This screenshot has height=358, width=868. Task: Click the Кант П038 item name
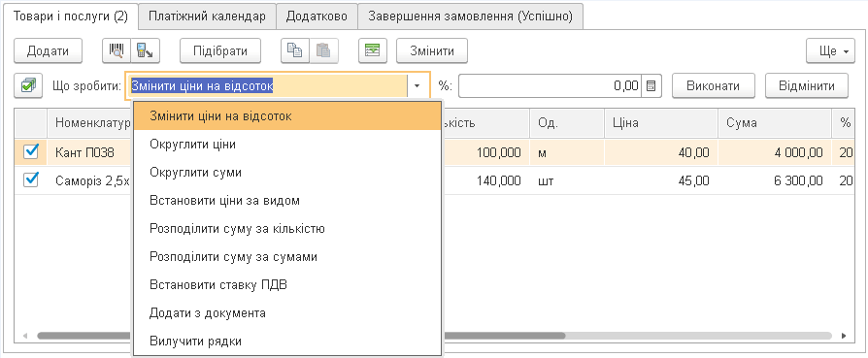coord(84,152)
